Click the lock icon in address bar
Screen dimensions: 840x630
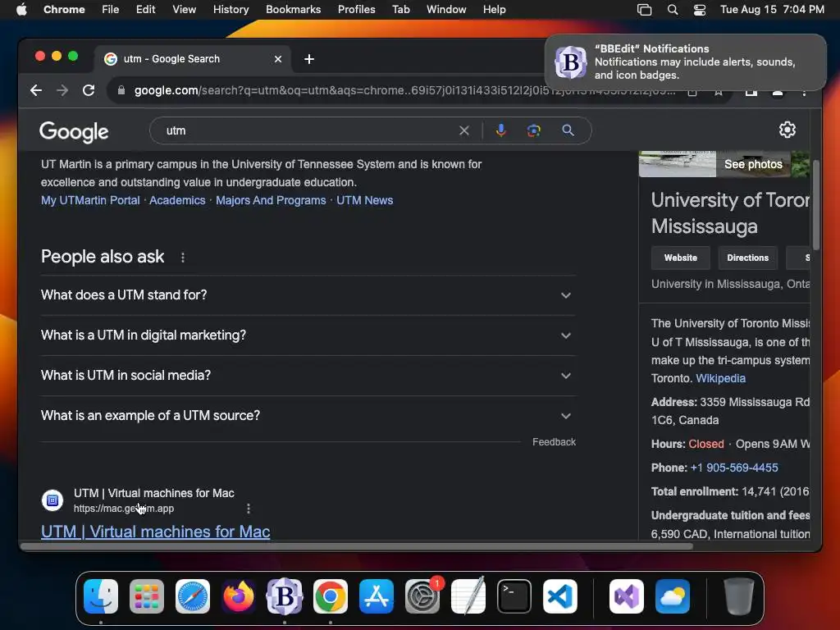pyautogui.click(x=121, y=90)
